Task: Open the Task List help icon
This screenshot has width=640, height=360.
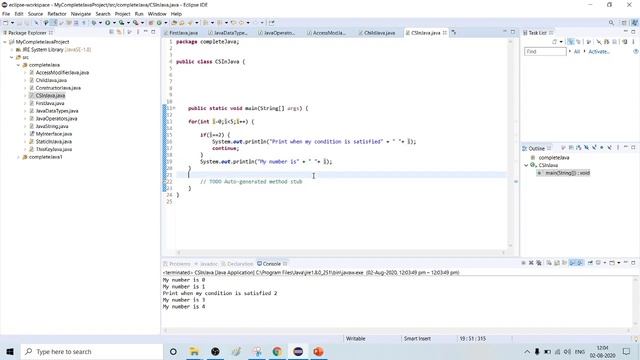Action: pyautogui.click(x=636, y=51)
